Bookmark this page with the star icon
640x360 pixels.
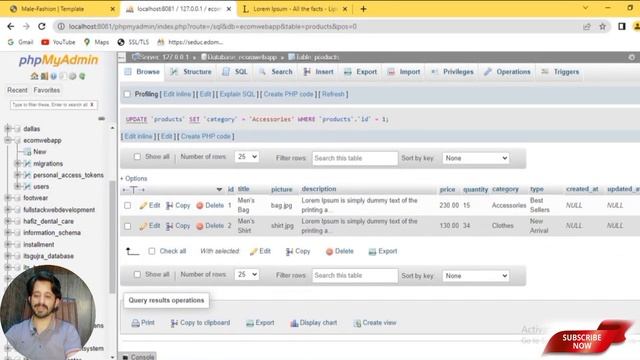pyautogui.click(x=602, y=27)
